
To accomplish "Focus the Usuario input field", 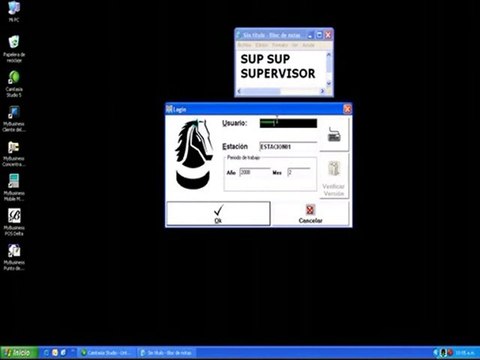I will (288, 123).
